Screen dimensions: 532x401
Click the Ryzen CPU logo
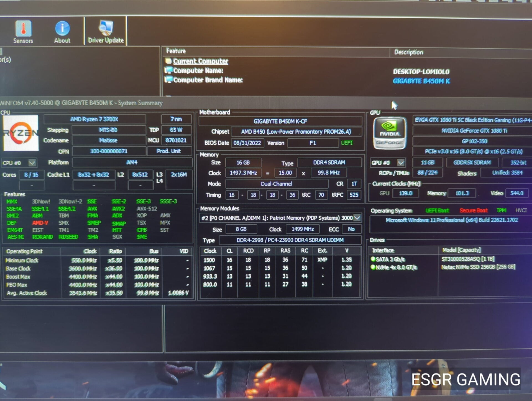pos(21,133)
